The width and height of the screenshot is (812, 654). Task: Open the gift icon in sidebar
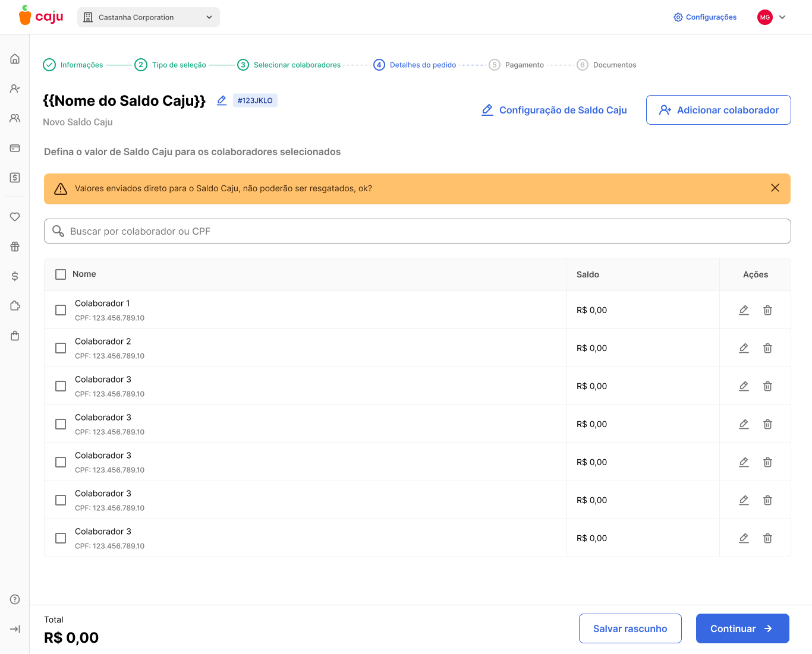(15, 247)
